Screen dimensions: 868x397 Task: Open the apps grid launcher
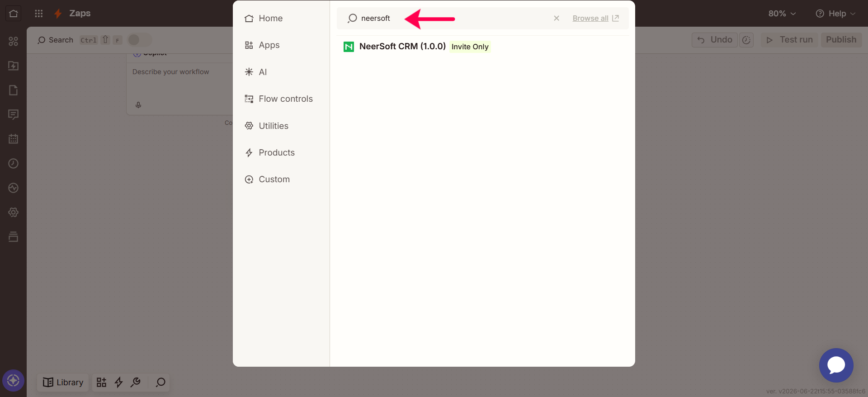pos(39,14)
